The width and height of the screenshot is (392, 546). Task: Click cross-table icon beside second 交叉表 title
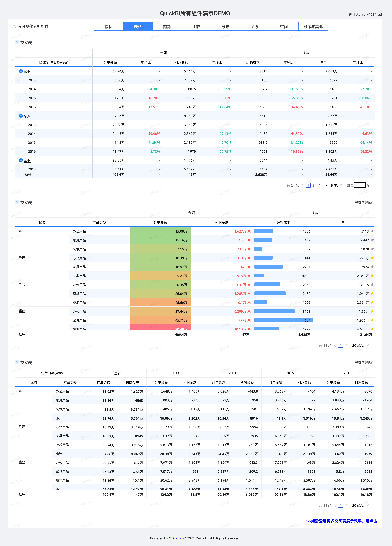[17, 202]
